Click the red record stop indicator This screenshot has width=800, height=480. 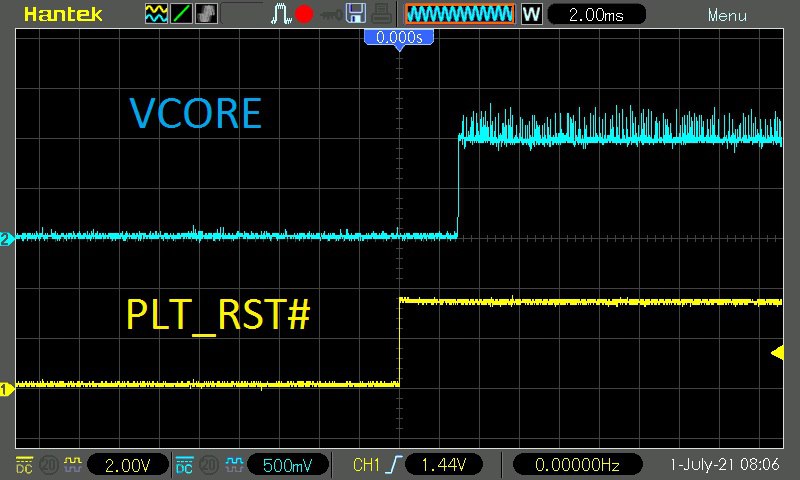(x=305, y=14)
